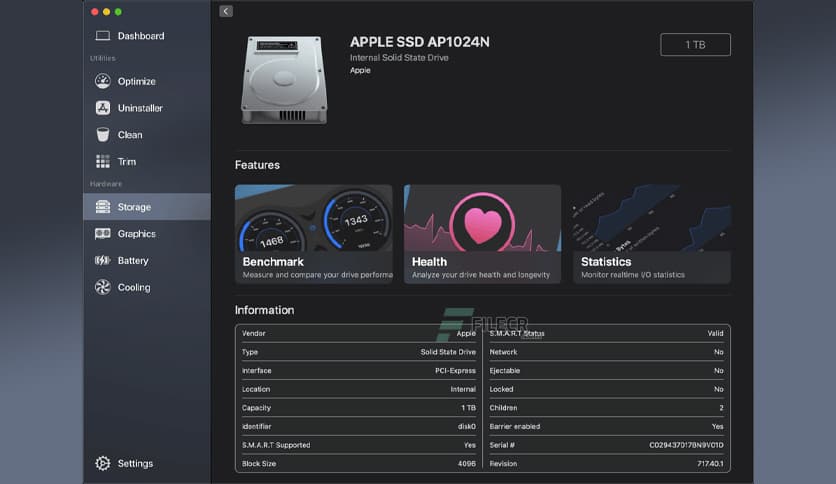Open the Health feature card
836x484 pixels.
coord(483,234)
